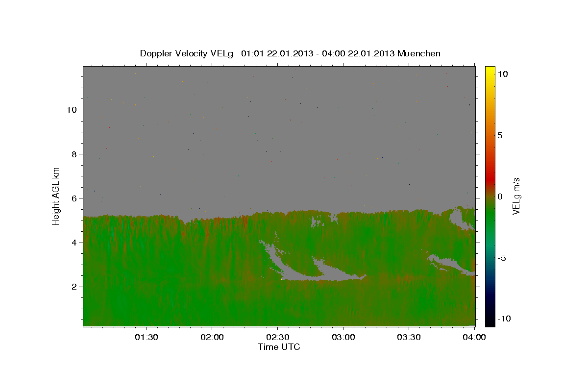588x392 pixels.
Task: Click the plot title "Doppler Velocity VELg"
Action: [x=187, y=53]
